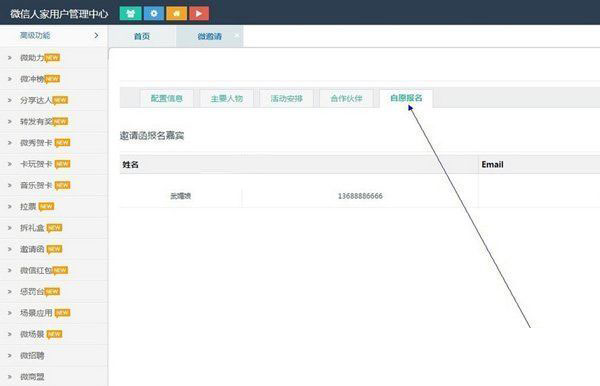Click the guest name cell beside 13688886666
This screenshot has width=600, height=386.
181,196
